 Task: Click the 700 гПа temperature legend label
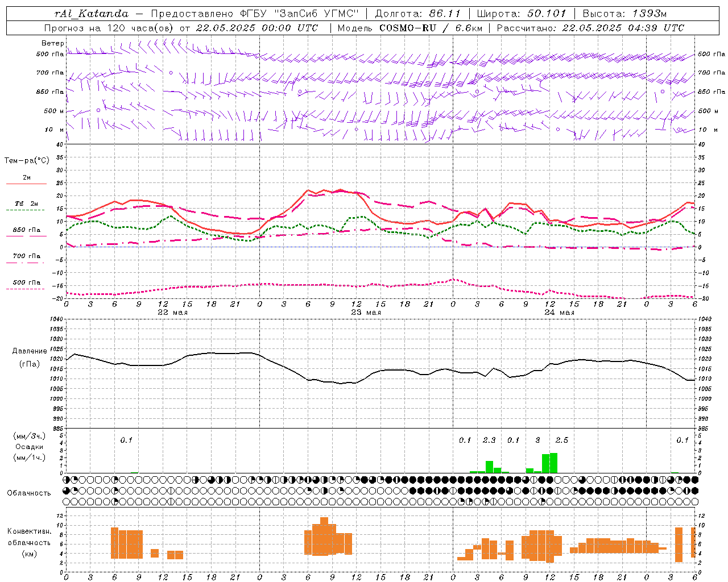point(27,256)
